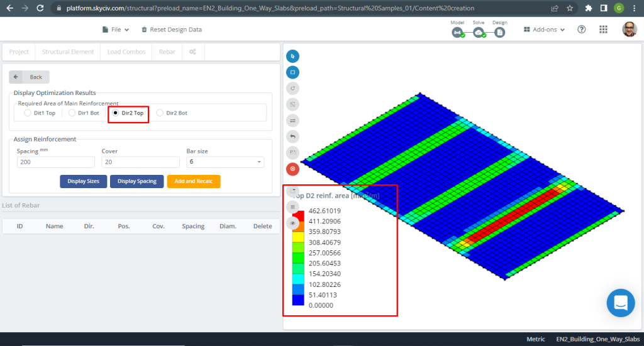Click the red circular stop icon
The height and width of the screenshot is (346, 644).
click(292, 169)
